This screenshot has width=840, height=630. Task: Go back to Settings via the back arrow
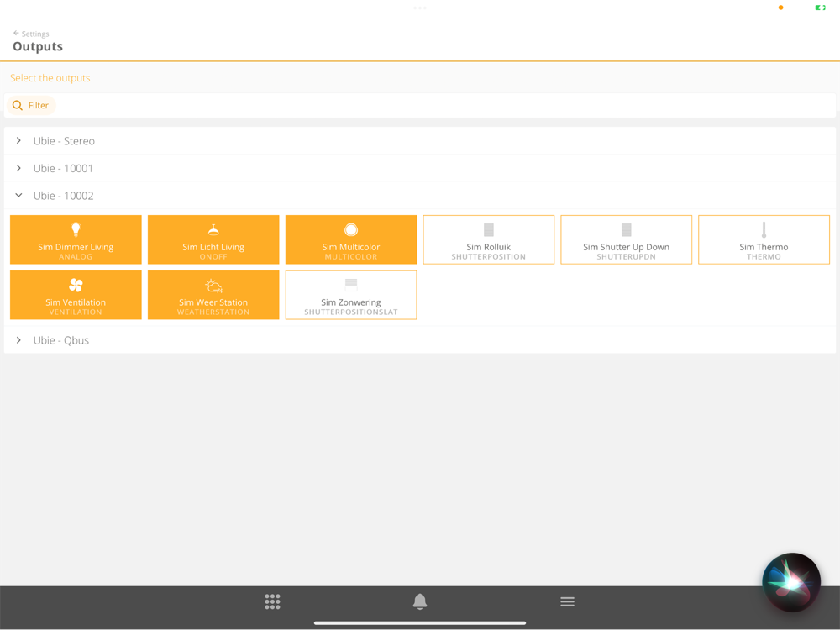(x=16, y=34)
